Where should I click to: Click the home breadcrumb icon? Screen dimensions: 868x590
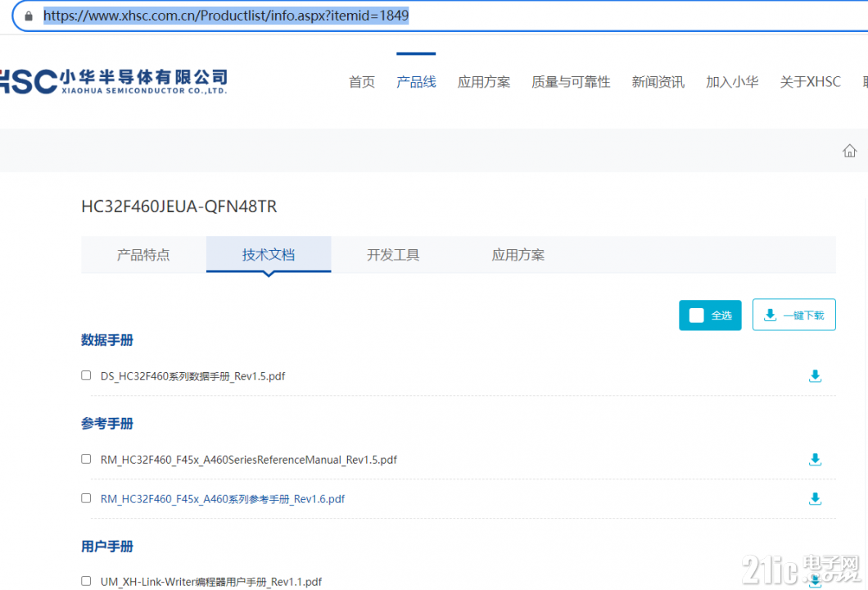click(x=849, y=151)
